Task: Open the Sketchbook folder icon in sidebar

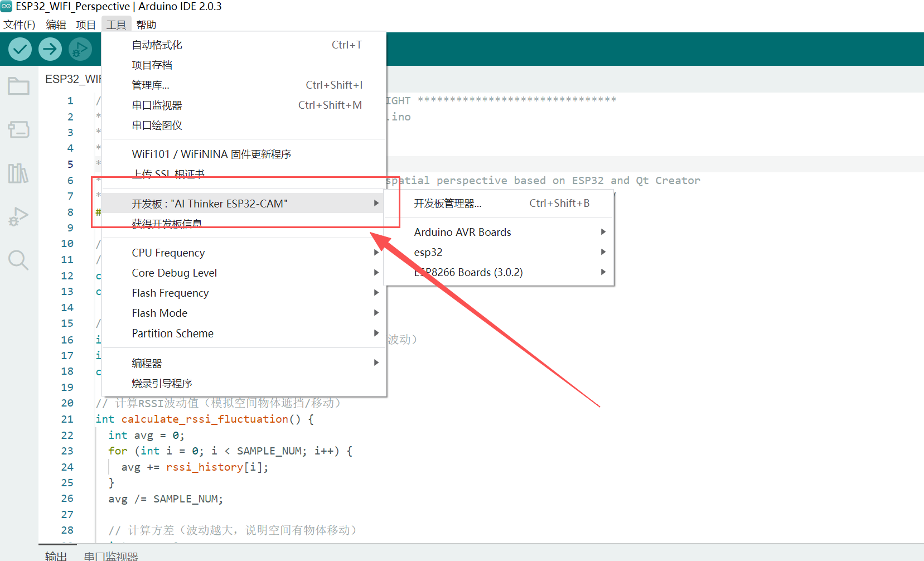Action: coord(18,86)
